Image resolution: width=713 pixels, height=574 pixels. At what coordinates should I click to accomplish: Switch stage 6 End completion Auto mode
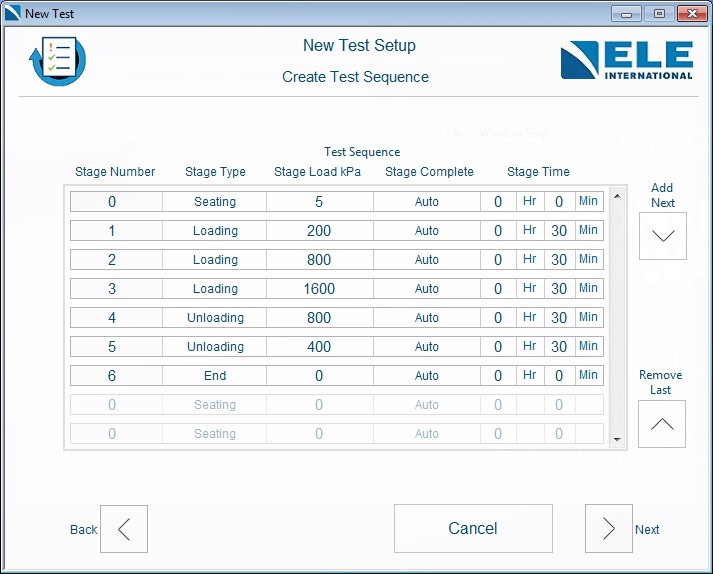pyautogui.click(x=427, y=376)
